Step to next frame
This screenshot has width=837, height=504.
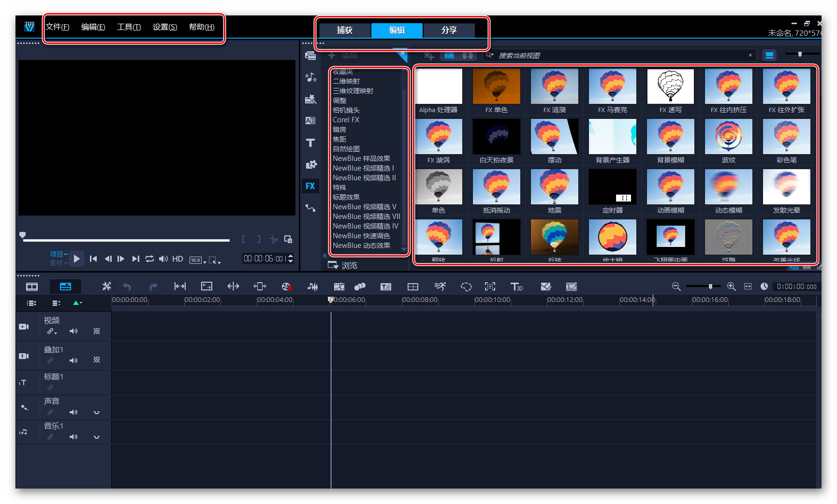[121, 259]
